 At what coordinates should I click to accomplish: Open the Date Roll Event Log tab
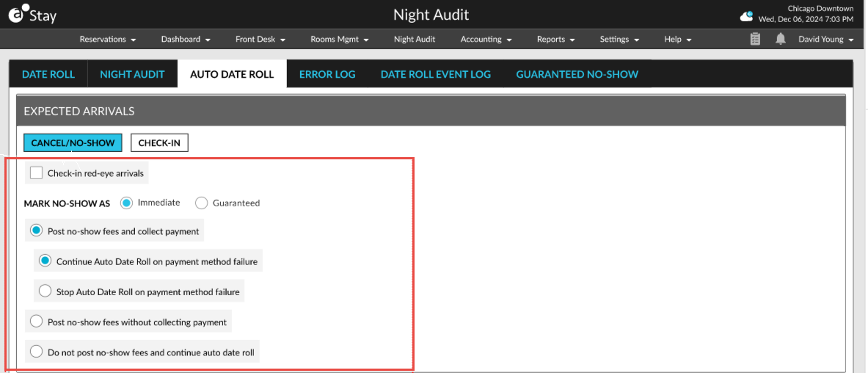coord(436,74)
